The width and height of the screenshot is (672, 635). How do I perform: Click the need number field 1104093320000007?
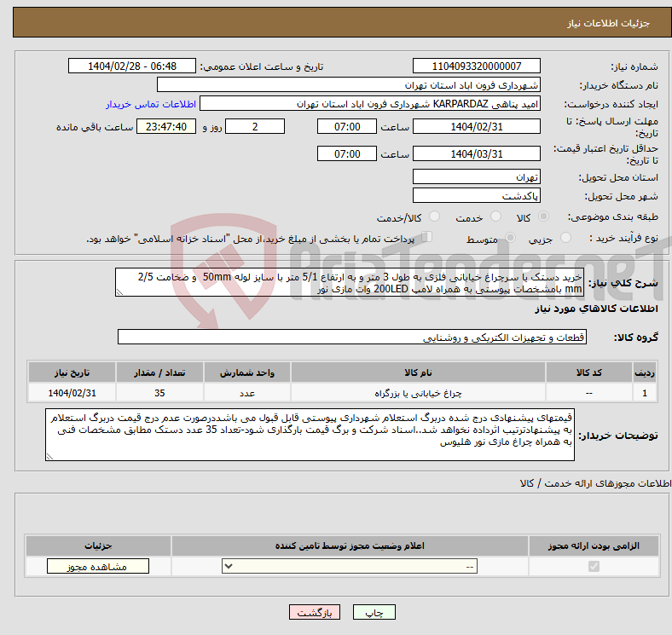(476, 66)
